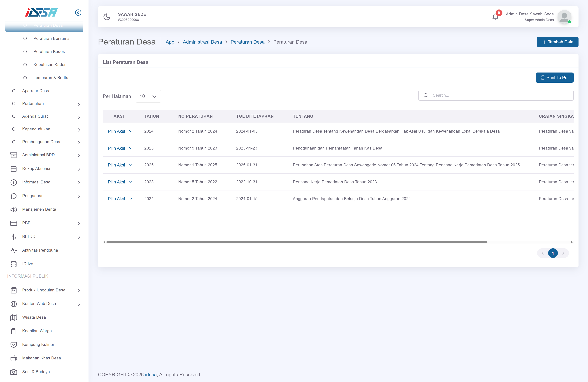Open Lembaran & Berita submenu item
This screenshot has height=382, width=588.
(51, 78)
